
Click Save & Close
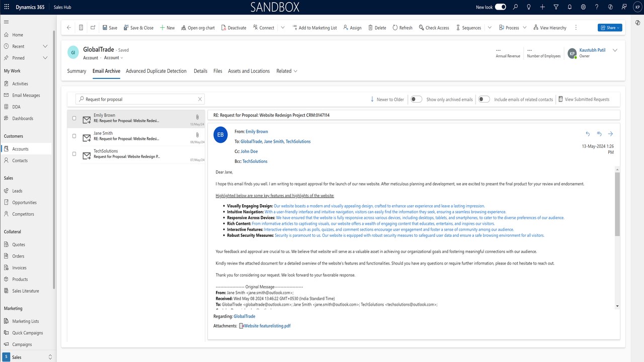[x=138, y=28]
